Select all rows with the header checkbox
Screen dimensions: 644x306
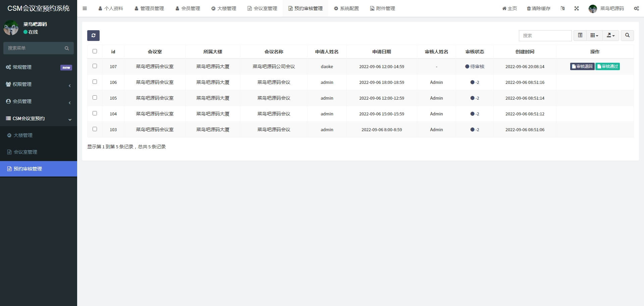coord(95,51)
